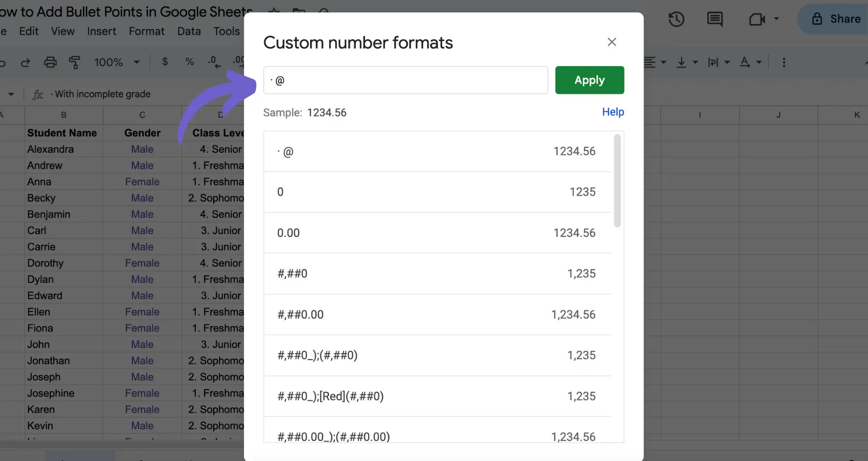The height and width of the screenshot is (461, 868).
Task: Select the '0' format row
Action: pyautogui.click(x=437, y=192)
